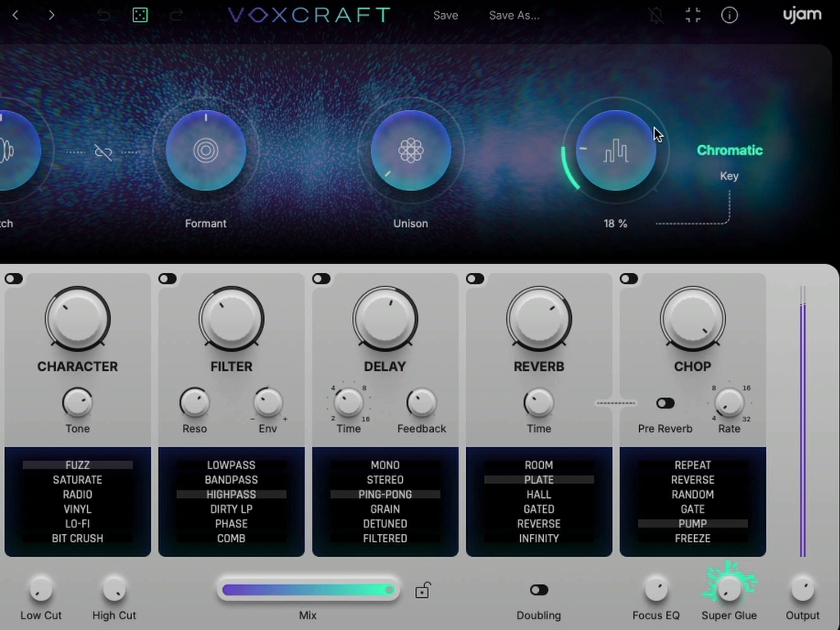This screenshot has height=630, width=840.
Task: Click the Formant concentric-circles knob
Action: [x=206, y=151]
